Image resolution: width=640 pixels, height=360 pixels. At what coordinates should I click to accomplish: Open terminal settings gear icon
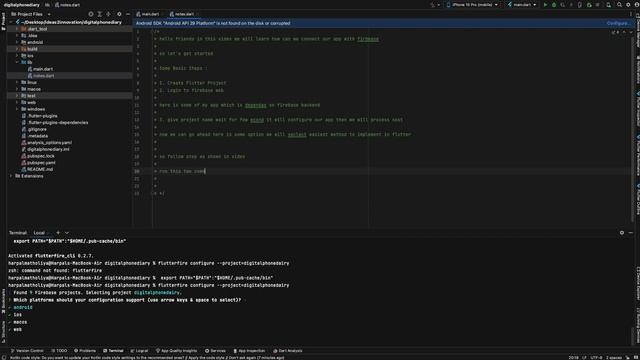[x=622, y=233]
